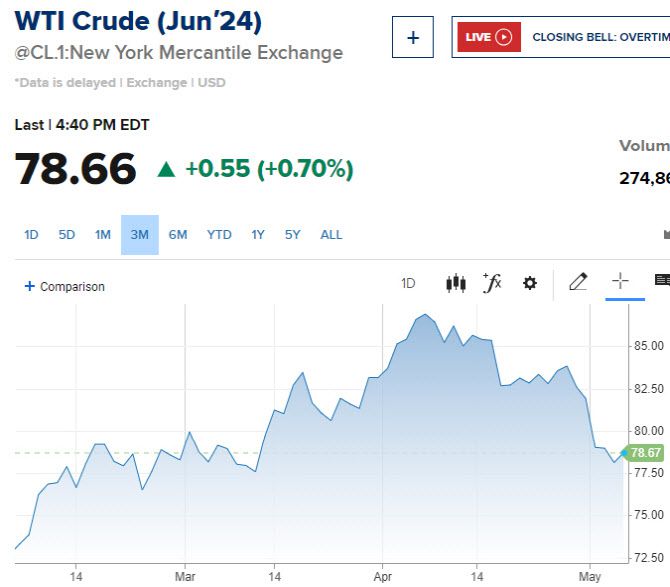Show the ALL time range
The height and width of the screenshot is (587, 670).
point(331,235)
